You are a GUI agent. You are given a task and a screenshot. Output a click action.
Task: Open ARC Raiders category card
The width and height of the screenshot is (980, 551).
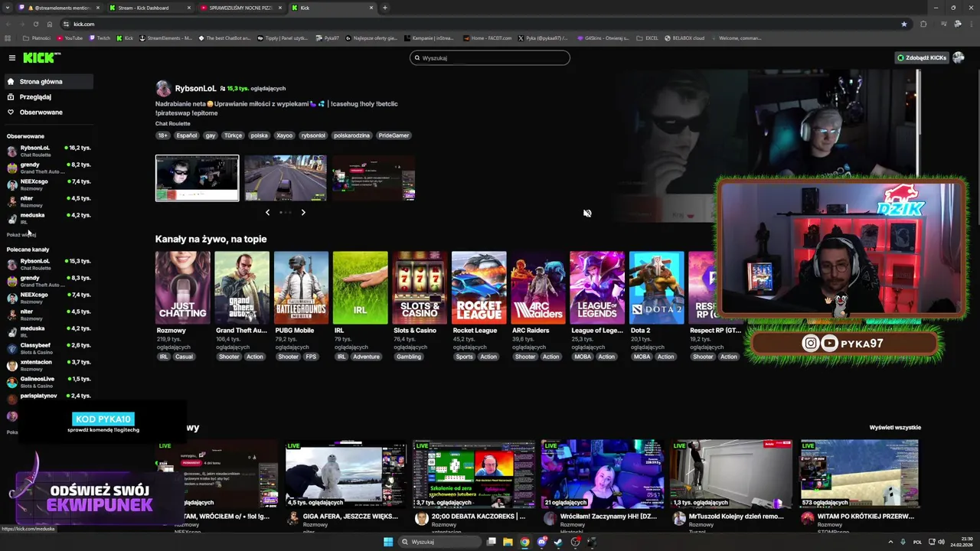(x=538, y=288)
